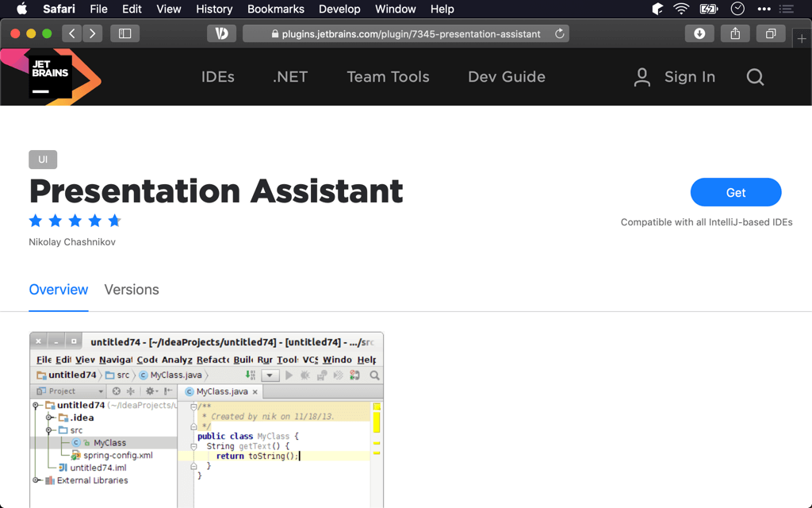Image resolution: width=812 pixels, height=508 pixels.
Task: Click the Safari downloads icon
Action: click(x=699, y=33)
